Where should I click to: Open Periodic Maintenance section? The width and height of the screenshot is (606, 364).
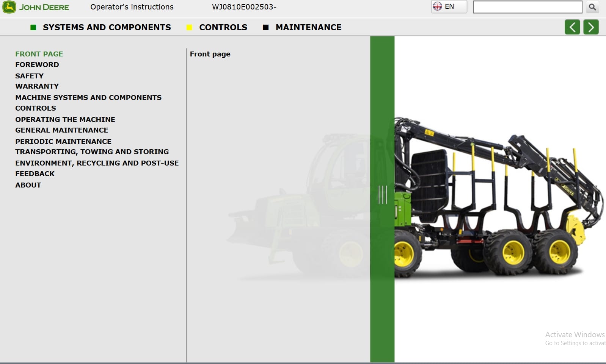click(x=63, y=142)
